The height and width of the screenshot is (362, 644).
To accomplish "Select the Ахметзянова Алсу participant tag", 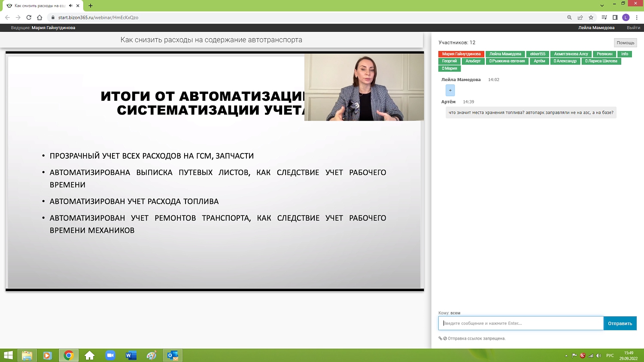I will pyautogui.click(x=571, y=54).
